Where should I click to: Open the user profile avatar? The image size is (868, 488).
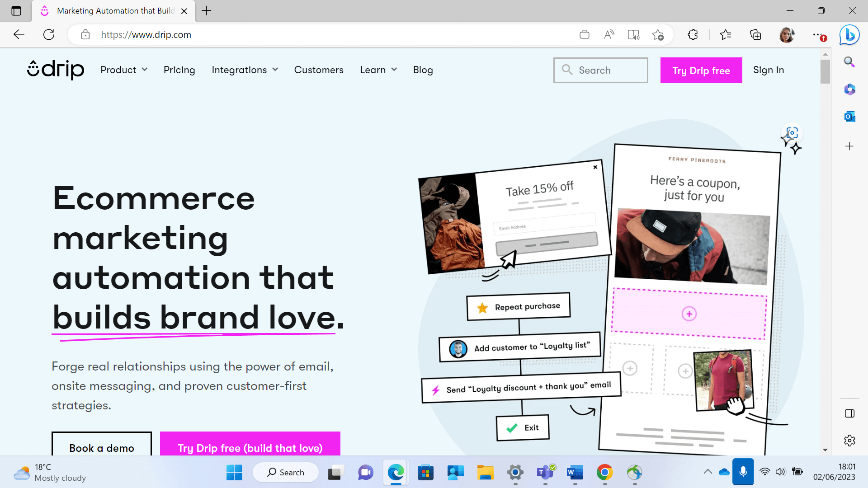pos(787,35)
